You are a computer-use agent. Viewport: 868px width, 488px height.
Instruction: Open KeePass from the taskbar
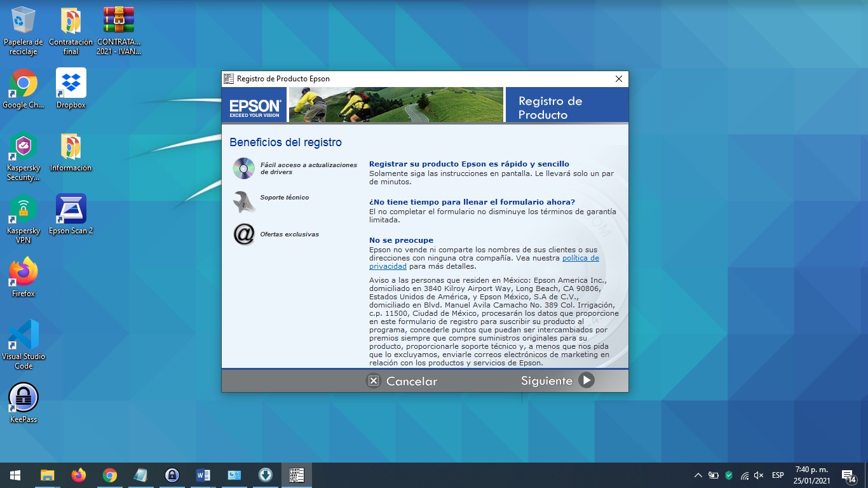[172, 475]
